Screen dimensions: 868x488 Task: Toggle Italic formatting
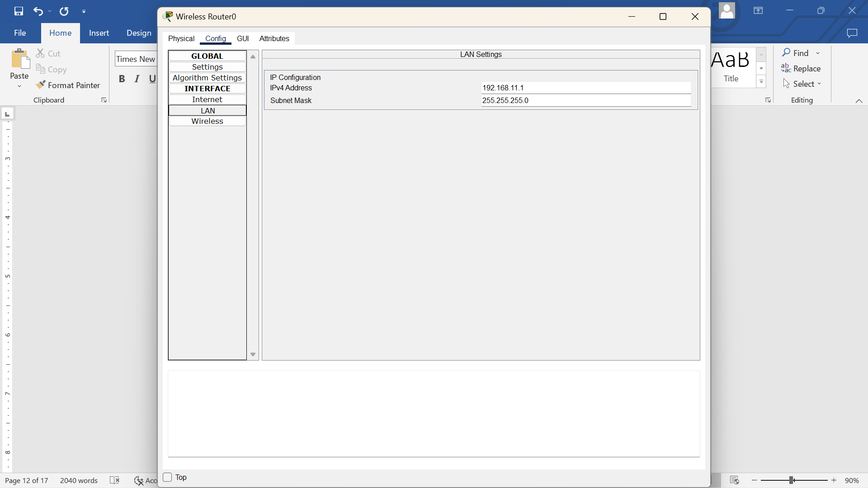(137, 79)
